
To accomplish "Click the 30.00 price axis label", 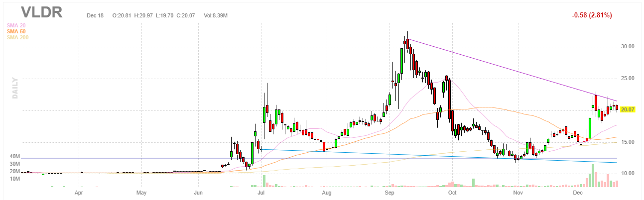I will click(628, 47).
